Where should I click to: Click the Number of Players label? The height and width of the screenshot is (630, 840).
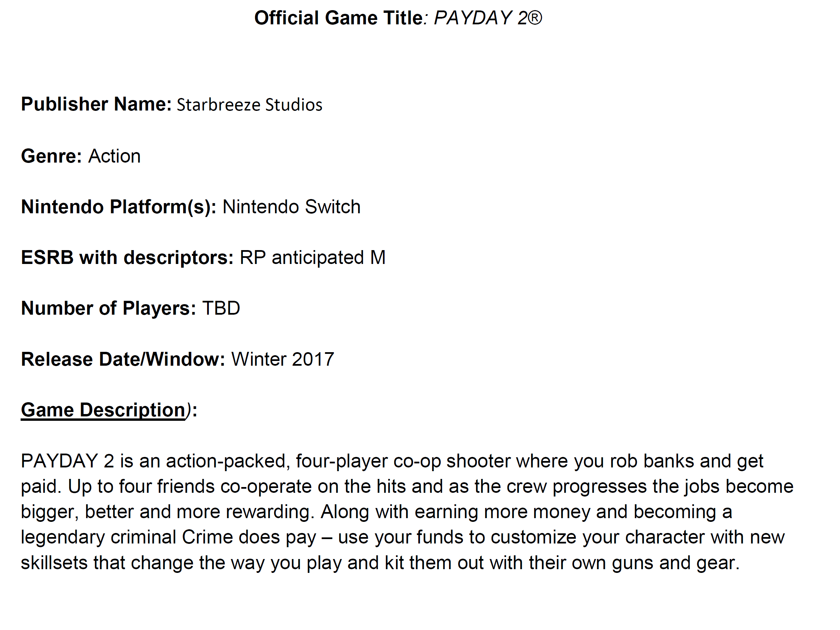pos(108,308)
